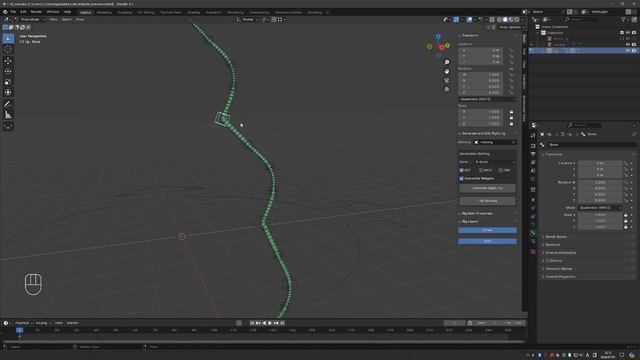The image size is (640, 360).
Task: Click the outliner filter funnel icon
Action: (x=623, y=19)
